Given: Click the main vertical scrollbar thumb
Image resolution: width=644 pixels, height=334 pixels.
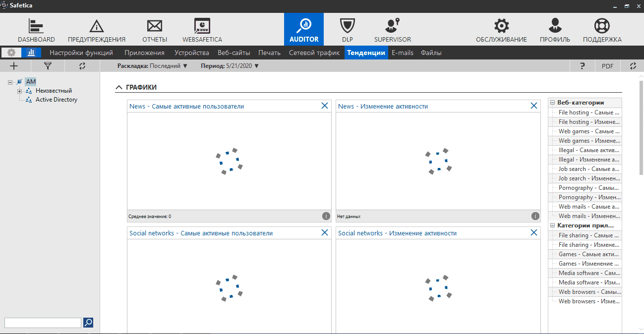Looking at the screenshot, I should 641,127.
